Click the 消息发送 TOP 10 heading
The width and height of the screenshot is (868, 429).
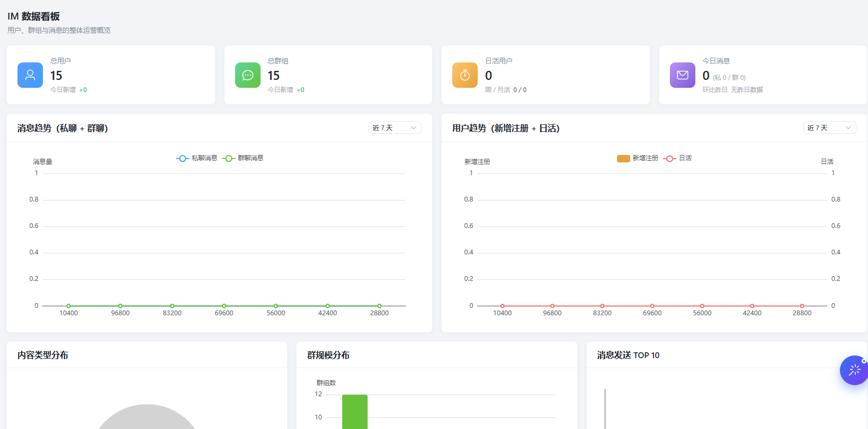[628, 355]
